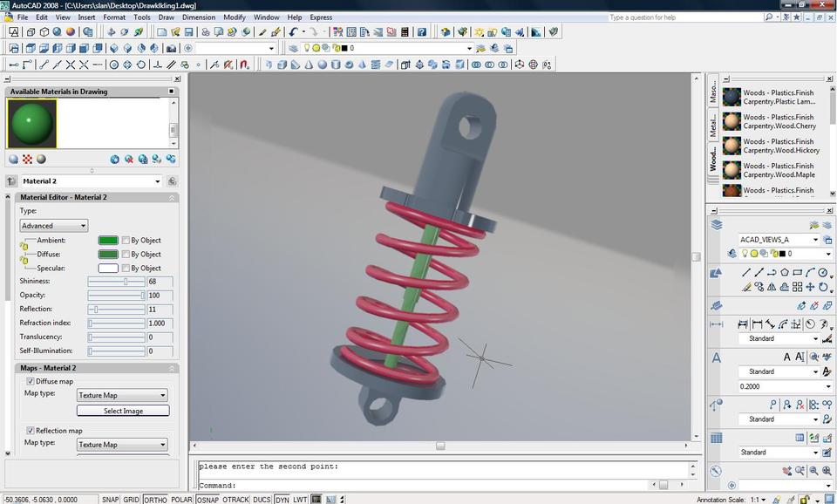Uncheck the Reflection map checkbox

tap(31, 430)
